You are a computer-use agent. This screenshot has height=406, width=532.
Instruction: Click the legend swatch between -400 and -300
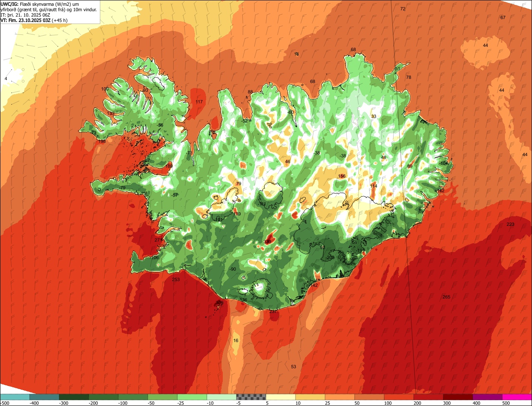click(x=44, y=397)
